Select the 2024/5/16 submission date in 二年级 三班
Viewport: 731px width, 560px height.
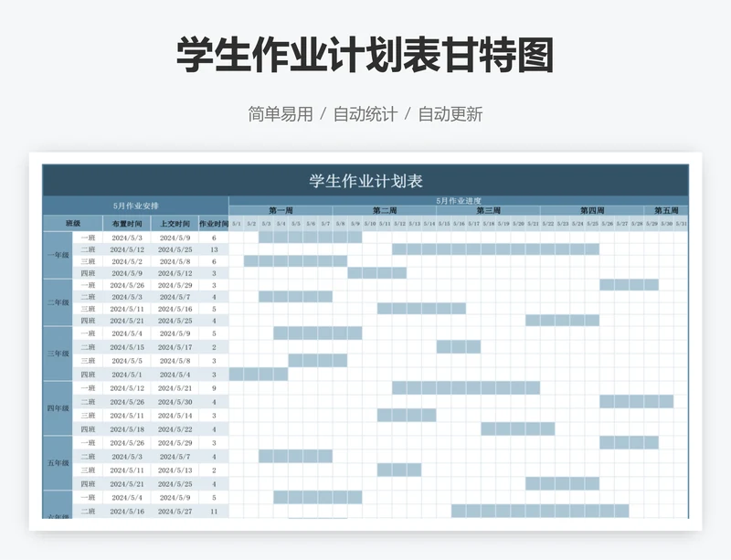pyautogui.click(x=175, y=309)
